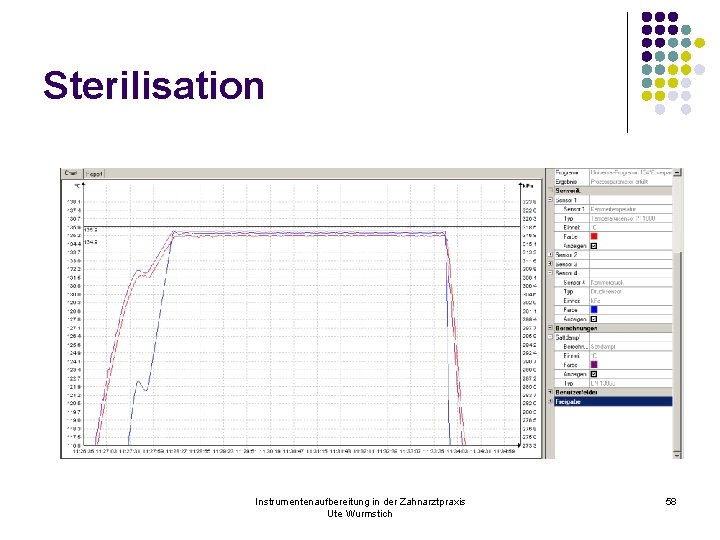Click the Programm value field
720x540 pixels.
coord(630,173)
